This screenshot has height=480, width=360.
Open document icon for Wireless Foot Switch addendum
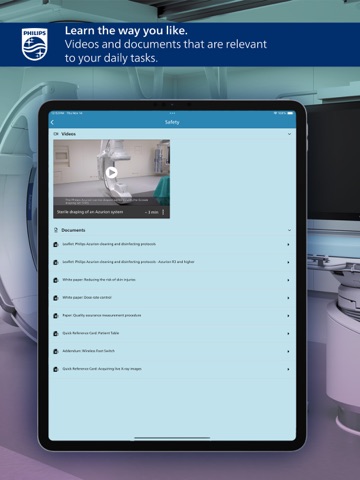click(x=56, y=351)
